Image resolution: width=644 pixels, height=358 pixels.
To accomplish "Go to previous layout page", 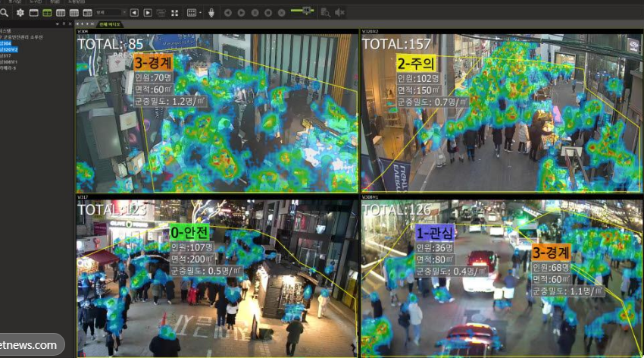I will tap(134, 13).
